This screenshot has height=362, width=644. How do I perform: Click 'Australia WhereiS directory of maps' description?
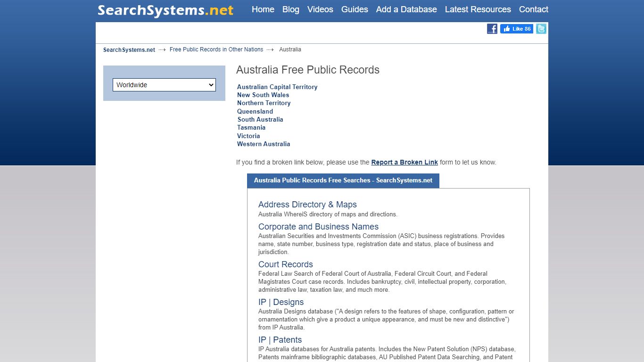pos(328,214)
